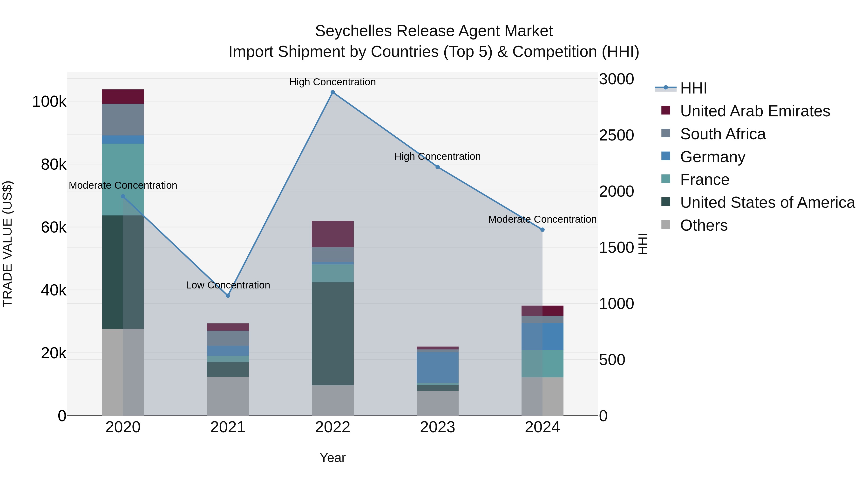Click the Others segment of 2024 bar
868x488 pixels.
(542, 396)
